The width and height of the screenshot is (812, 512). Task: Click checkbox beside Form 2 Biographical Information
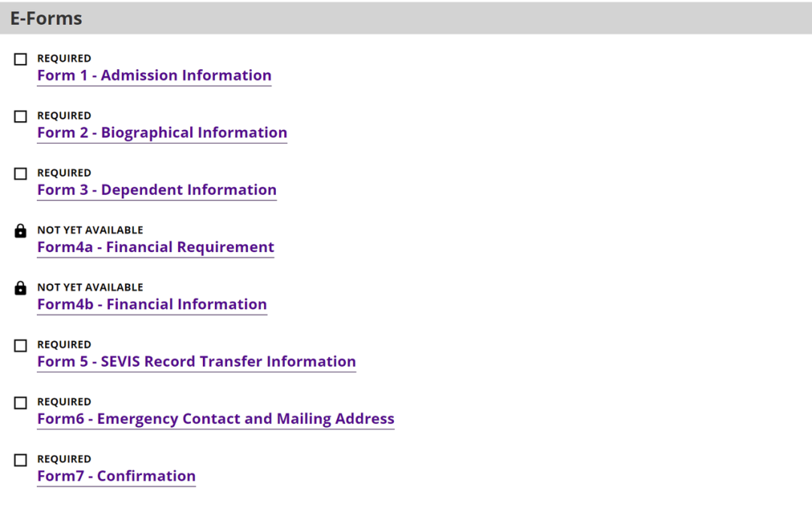coord(20,117)
